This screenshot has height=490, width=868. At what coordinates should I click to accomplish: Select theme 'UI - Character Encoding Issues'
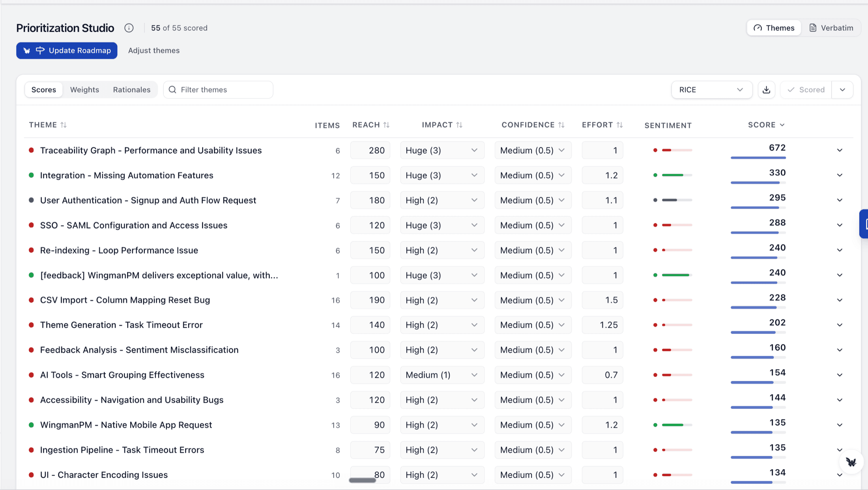tap(104, 475)
